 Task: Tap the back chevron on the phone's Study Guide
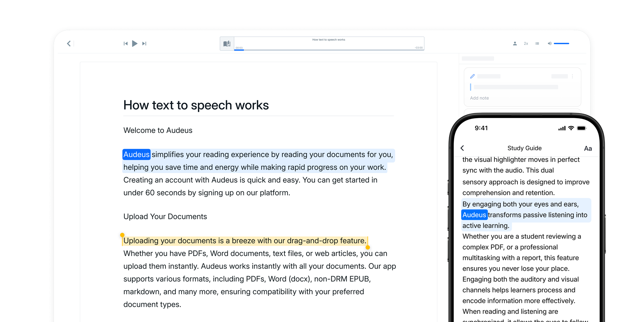point(463,148)
